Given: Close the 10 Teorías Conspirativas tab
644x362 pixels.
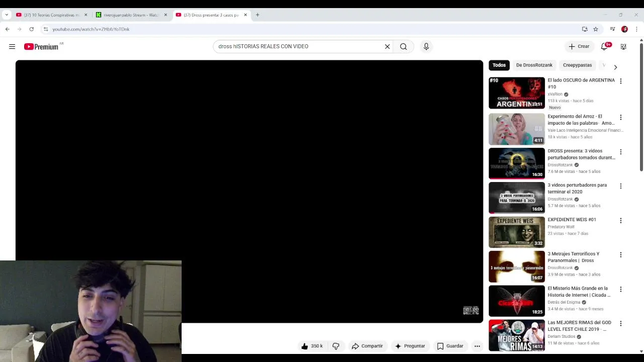Looking at the screenshot, I should click(86, 15).
